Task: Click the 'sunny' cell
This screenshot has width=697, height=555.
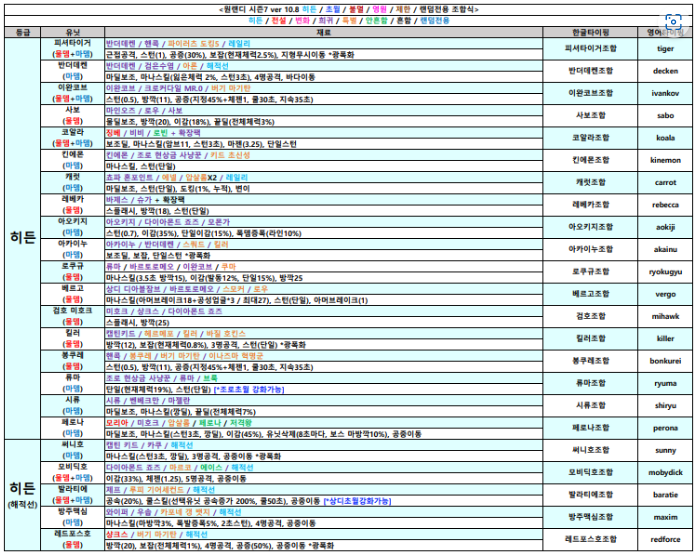Action: [x=665, y=451]
